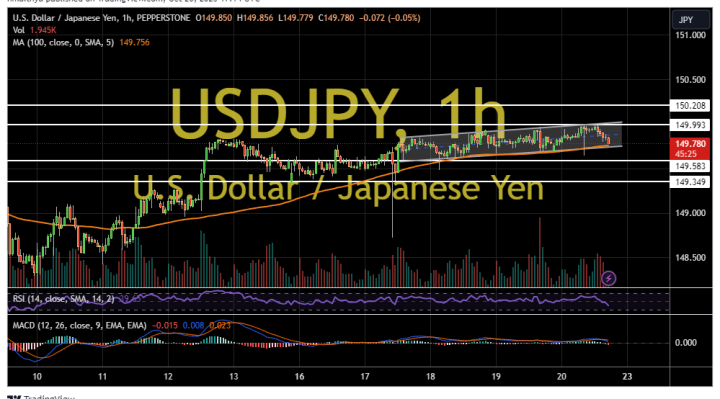Open the MA (100, close, 0, SMA, 5) legend
The image size is (720, 399).
63,43
